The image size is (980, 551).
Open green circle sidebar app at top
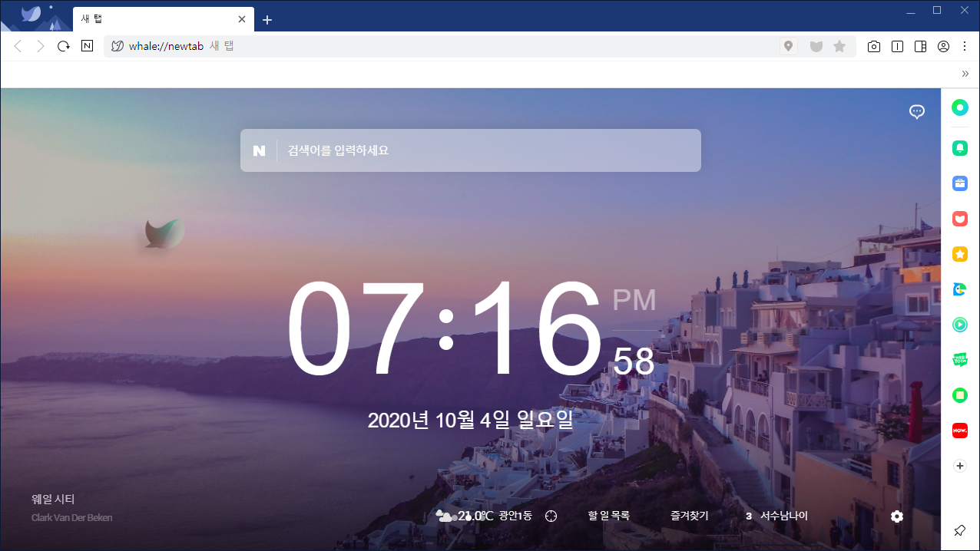click(x=960, y=107)
